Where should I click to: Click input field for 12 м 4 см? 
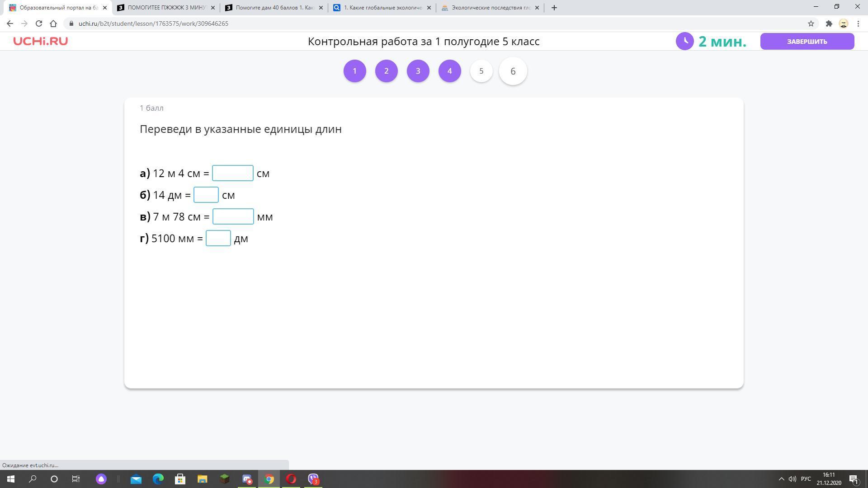coord(232,174)
